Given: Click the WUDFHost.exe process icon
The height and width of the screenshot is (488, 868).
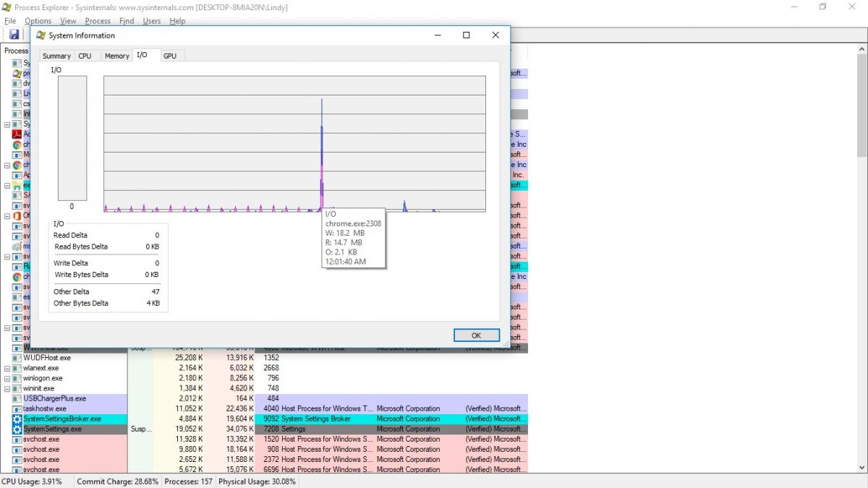Looking at the screenshot, I should point(17,358).
